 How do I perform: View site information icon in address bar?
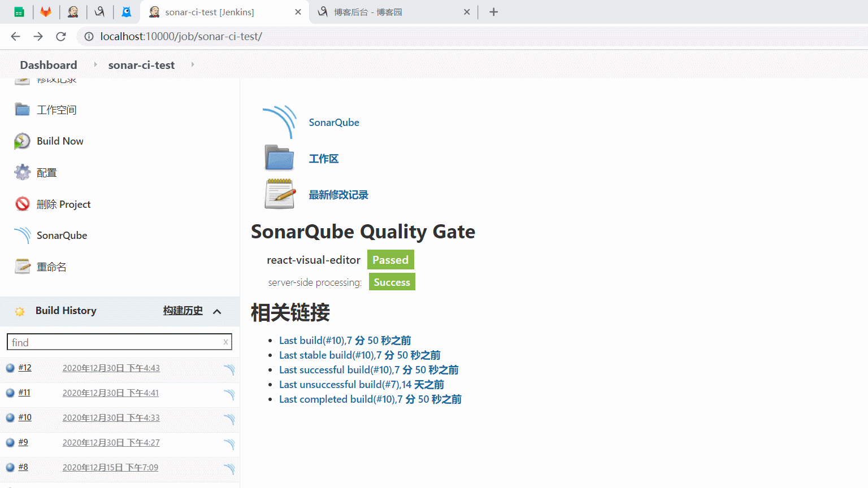pos(89,37)
